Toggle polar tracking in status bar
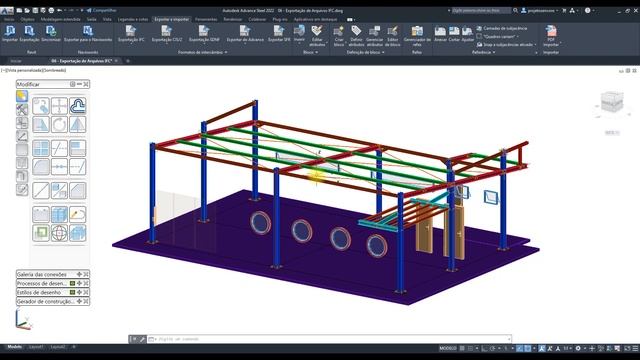 point(493,348)
